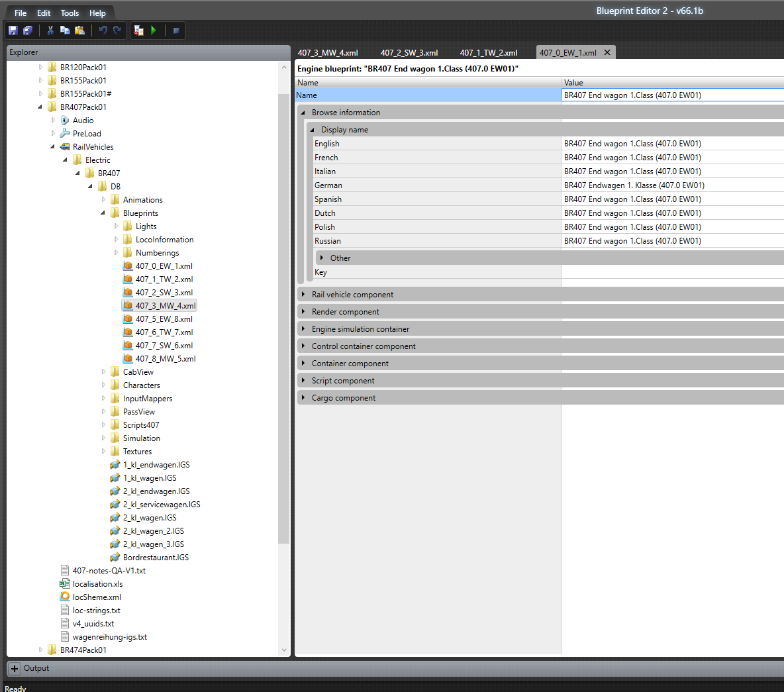Click the Cut scissors icon

[50, 30]
